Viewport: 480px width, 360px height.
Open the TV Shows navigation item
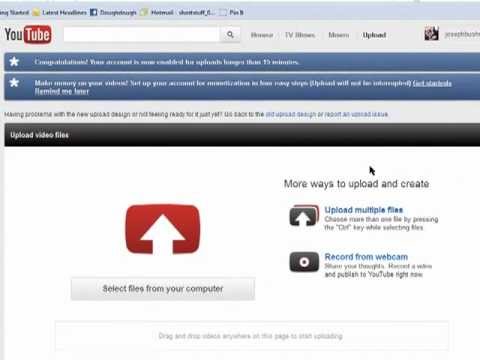tap(300, 35)
